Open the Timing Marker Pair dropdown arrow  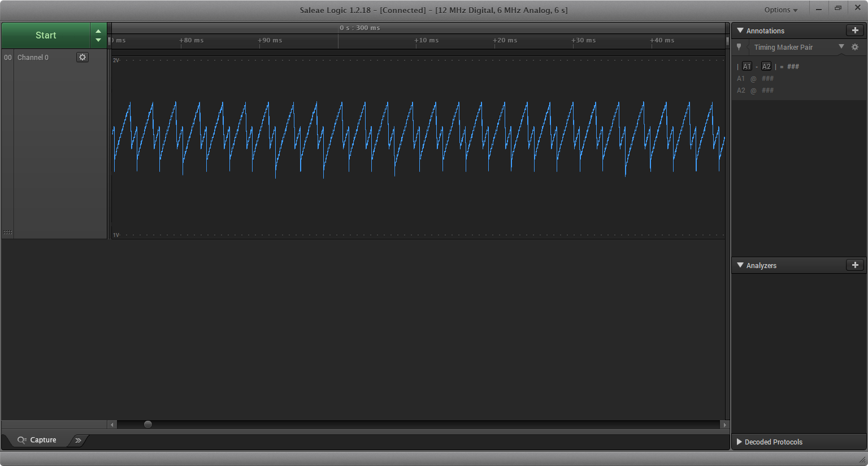click(841, 47)
